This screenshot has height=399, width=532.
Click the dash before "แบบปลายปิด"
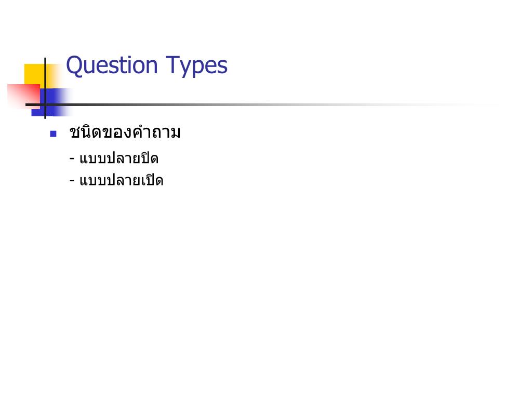72,158
